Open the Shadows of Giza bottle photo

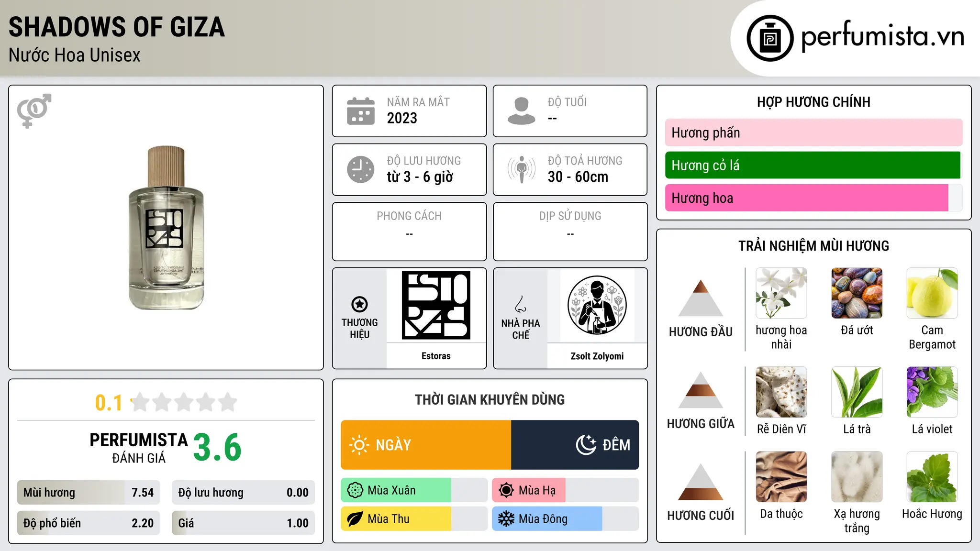[166, 228]
